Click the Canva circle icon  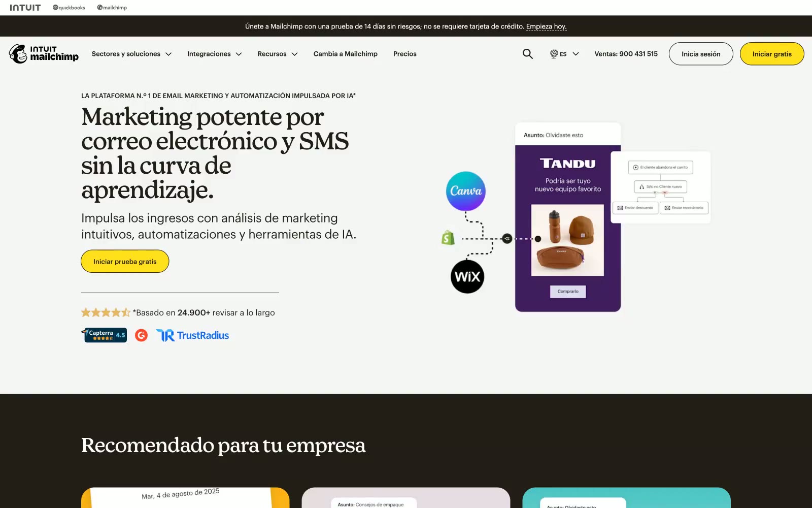pyautogui.click(x=466, y=191)
